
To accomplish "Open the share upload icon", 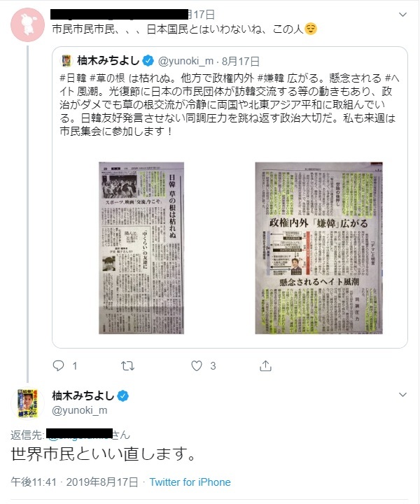I will [265, 365].
